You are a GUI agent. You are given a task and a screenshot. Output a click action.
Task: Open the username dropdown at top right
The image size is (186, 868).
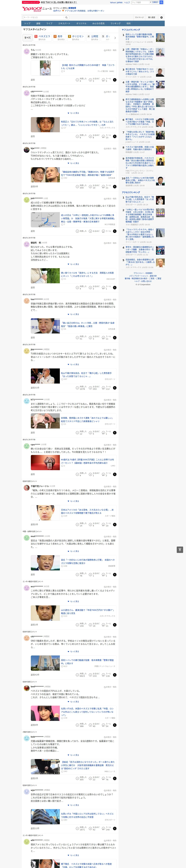154,2
